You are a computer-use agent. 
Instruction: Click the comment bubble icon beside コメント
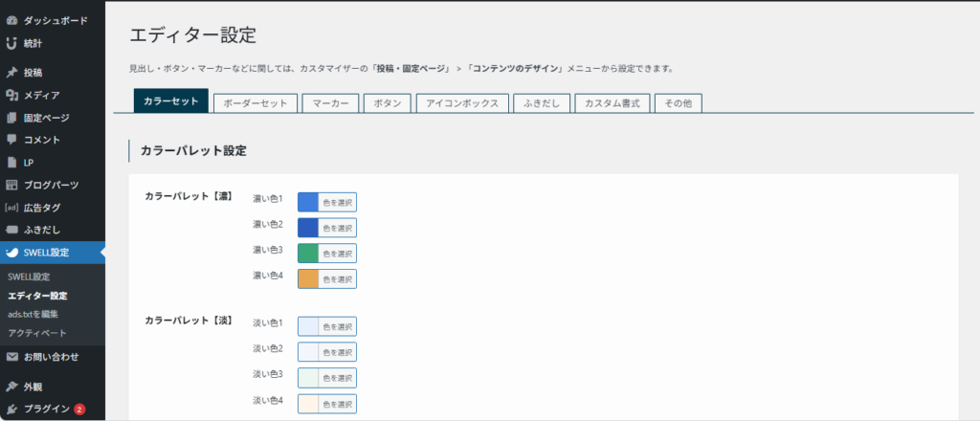11,140
